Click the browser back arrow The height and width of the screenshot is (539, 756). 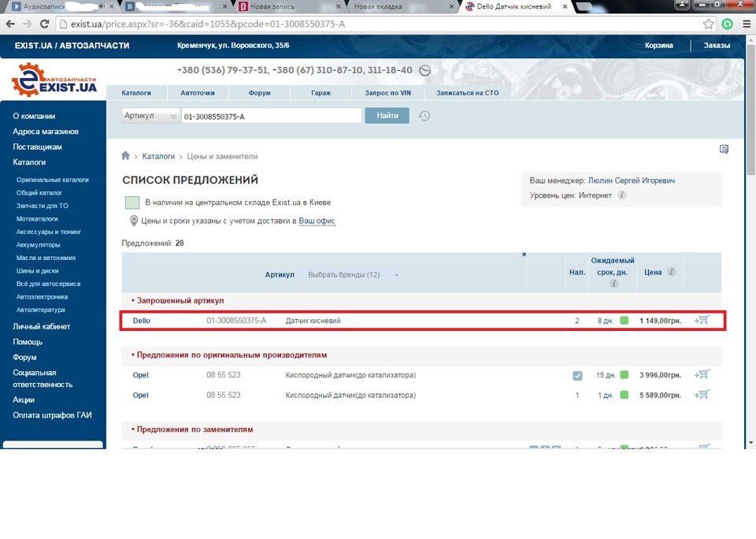point(10,24)
